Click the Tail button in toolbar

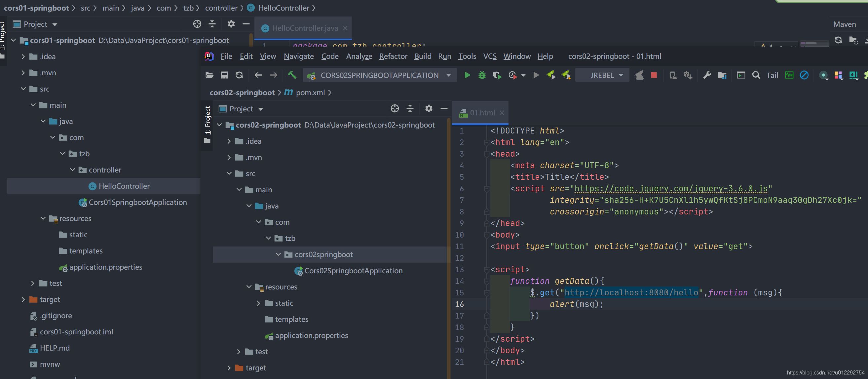772,75
